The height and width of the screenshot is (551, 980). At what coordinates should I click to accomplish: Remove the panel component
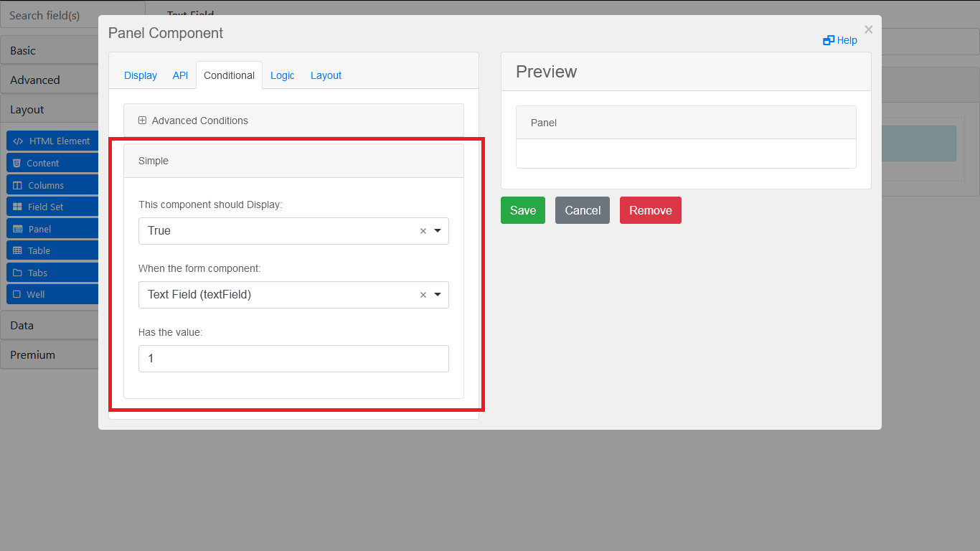click(x=650, y=210)
